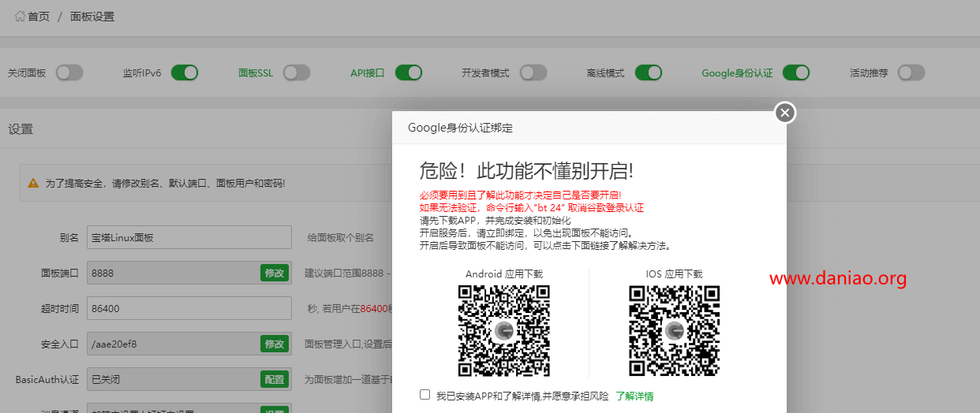980x413 pixels.
Task: Click 修改 button for 面板端口
Action: tap(274, 273)
